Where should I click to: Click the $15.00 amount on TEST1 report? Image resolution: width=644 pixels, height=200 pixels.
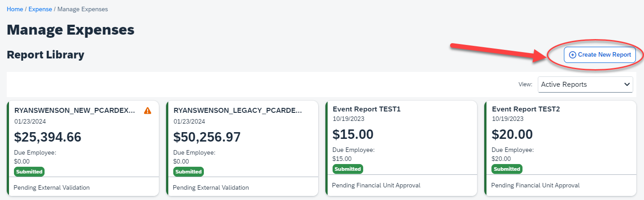click(x=353, y=134)
